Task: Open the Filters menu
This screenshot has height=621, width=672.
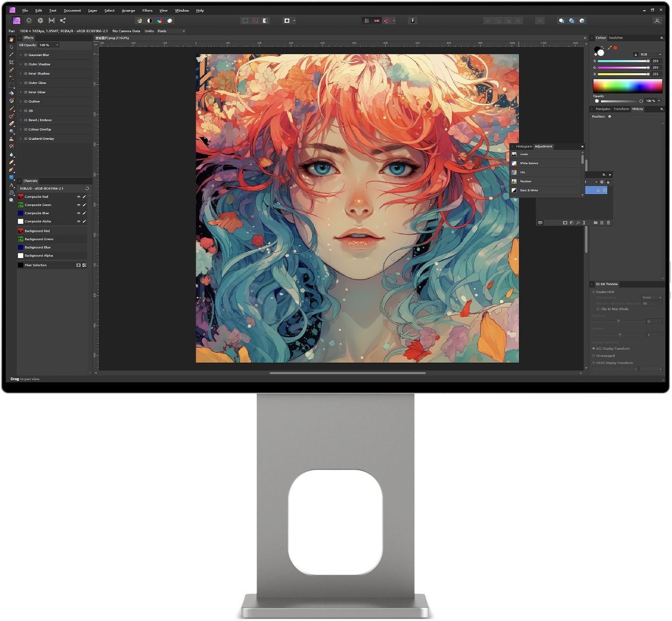Action: pos(147,10)
